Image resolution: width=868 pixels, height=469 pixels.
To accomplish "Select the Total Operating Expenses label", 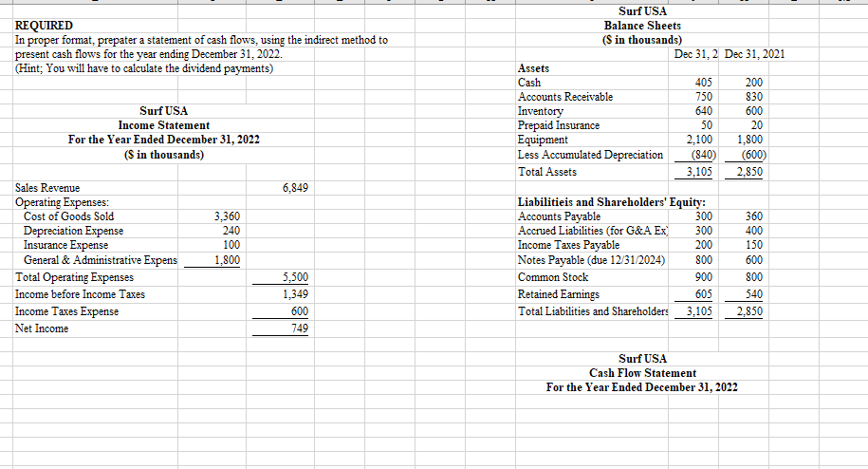I will click(74, 277).
